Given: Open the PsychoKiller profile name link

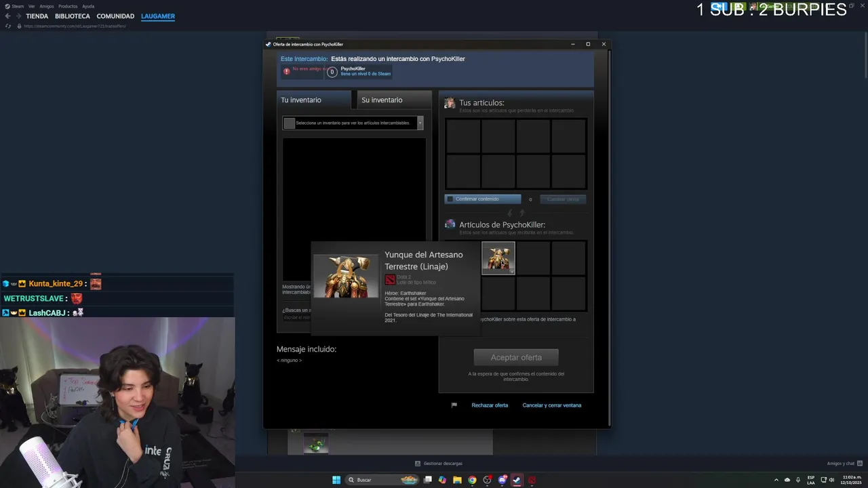Looking at the screenshot, I should pyautogui.click(x=353, y=68).
